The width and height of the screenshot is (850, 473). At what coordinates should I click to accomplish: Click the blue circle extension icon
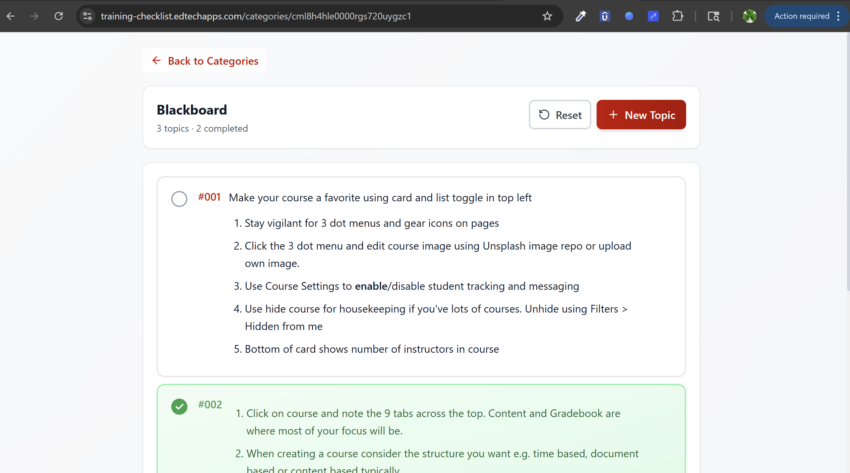pyautogui.click(x=629, y=16)
